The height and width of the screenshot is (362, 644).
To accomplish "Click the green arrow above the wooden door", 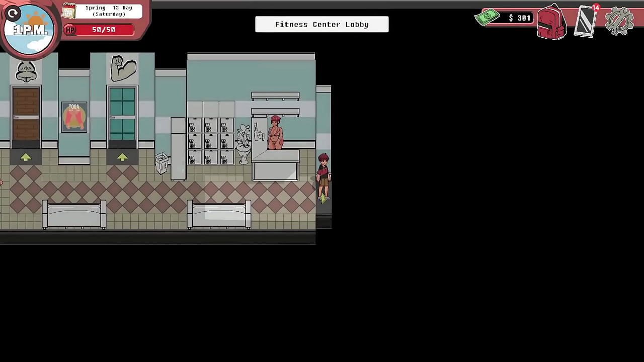I will click(26, 157).
